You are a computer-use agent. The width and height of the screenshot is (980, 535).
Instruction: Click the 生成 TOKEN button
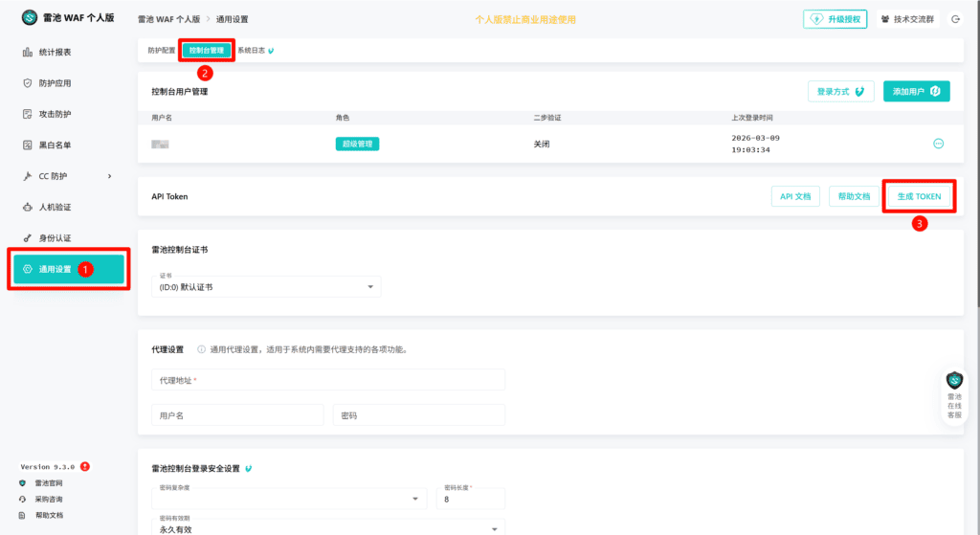[919, 196]
